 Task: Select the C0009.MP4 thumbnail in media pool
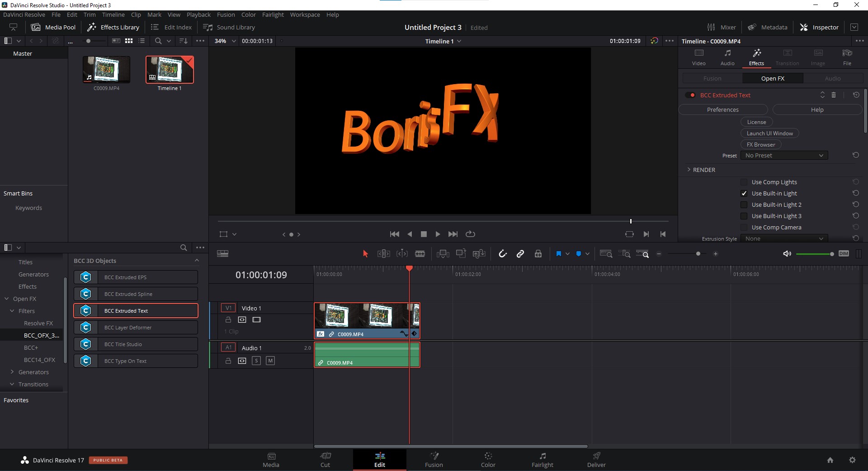click(106, 70)
